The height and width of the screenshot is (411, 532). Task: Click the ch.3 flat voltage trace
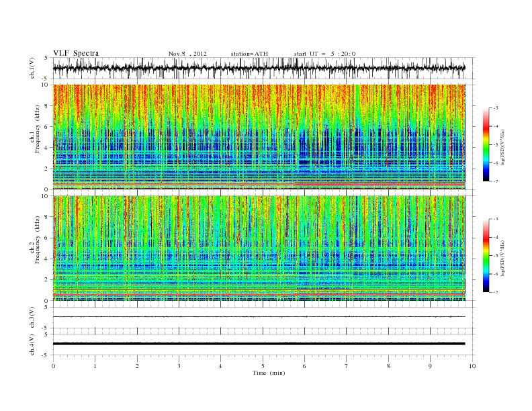pyautogui.click(x=259, y=317)
